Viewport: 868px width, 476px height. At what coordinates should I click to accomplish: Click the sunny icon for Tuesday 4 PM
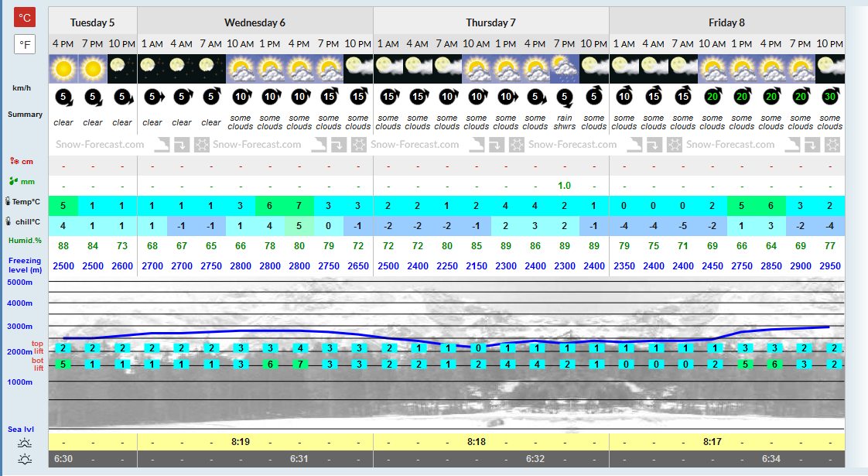point(63,69)
